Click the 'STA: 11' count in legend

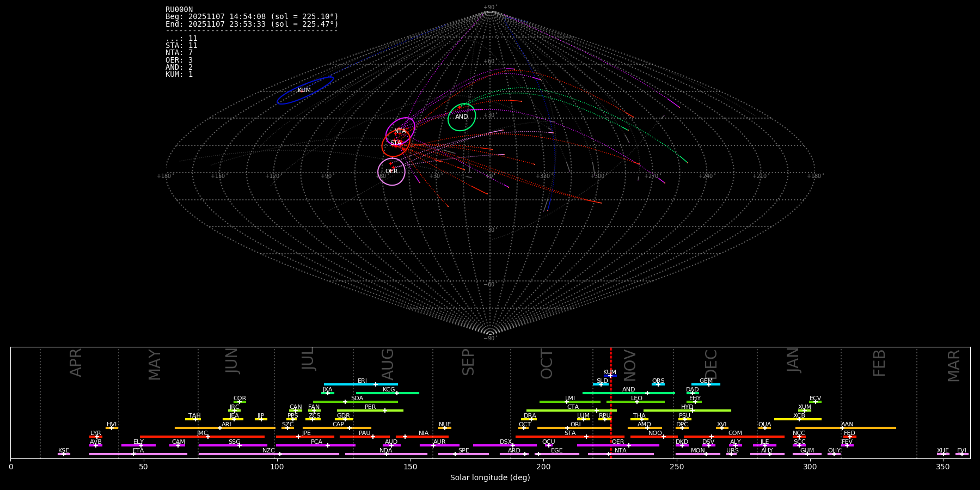[x=181, y=46]
